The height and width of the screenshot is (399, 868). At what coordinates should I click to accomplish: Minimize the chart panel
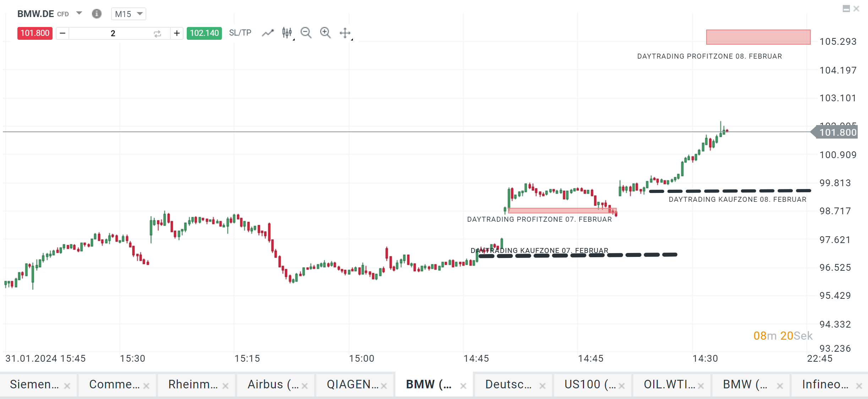click(846, 9)
